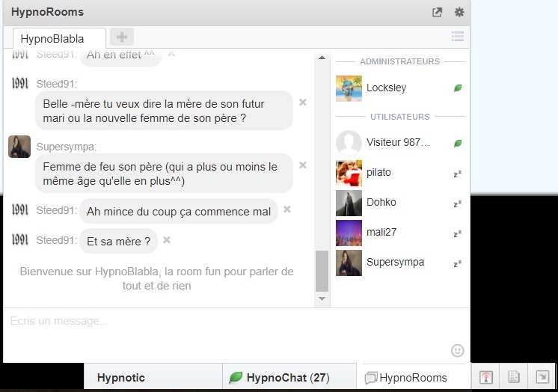This screenshot has height=392, width=558.
Task: Click Steed91 username before 'Et sa mère ?'
Action: (x=57, y=240)
